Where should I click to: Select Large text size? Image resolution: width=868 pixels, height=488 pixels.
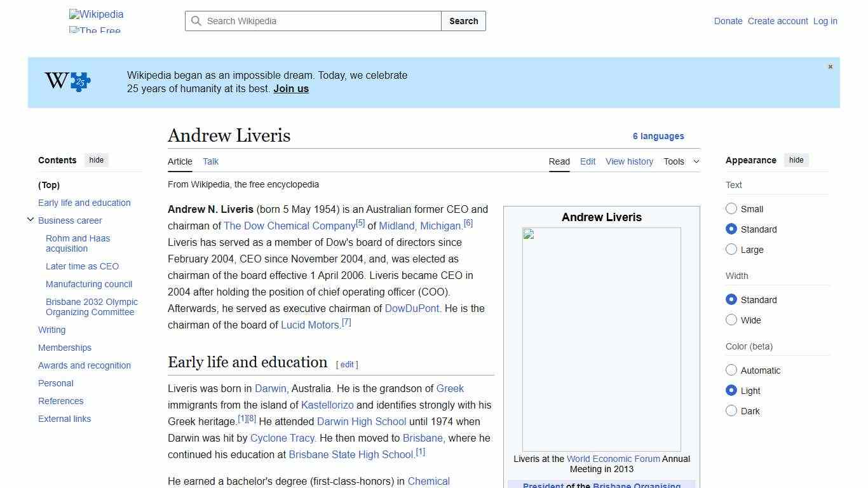[x=731, y=249]
